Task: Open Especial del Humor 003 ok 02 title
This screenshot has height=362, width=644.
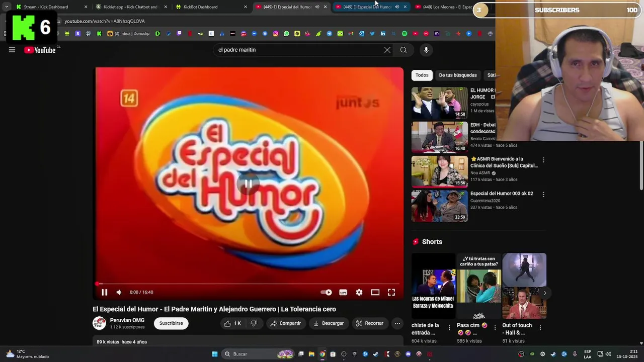Action: pos(502,194)
